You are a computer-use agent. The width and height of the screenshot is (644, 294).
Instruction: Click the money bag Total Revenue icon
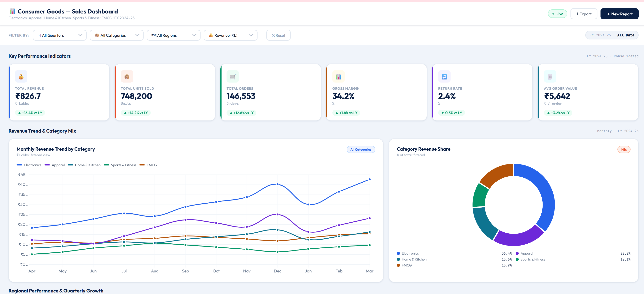coord(21,77)
